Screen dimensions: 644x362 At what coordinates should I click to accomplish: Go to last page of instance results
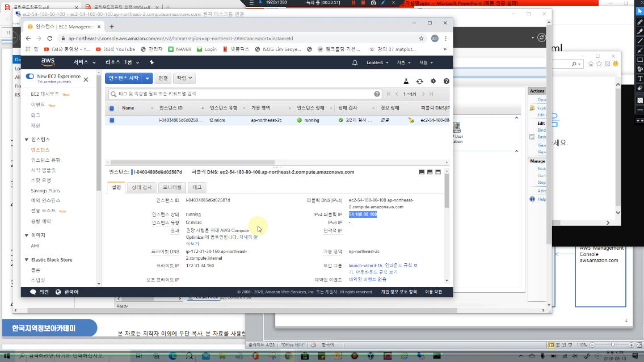(431, 94)
